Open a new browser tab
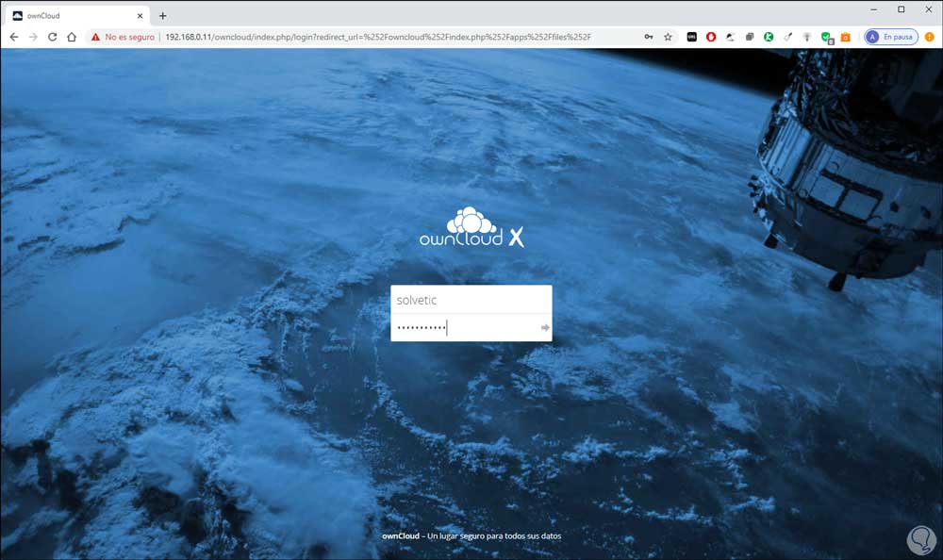This screenshot has width=943, height=560. (162, 16)
